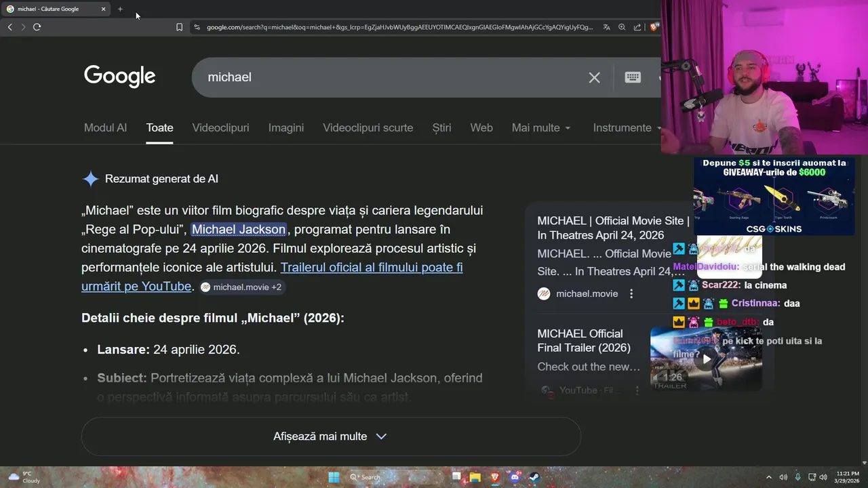Open Steam from taskbar

coord(535,477)
